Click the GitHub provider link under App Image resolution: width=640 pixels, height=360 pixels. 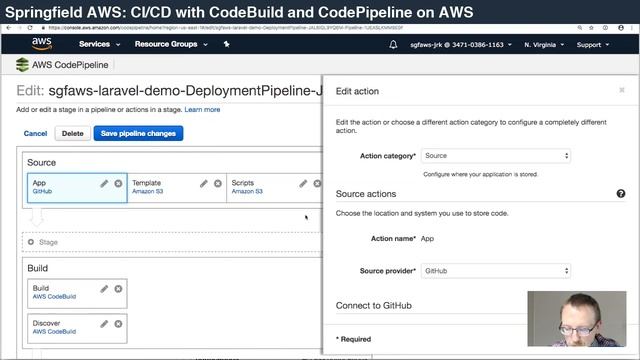click(x=42, y=191)
